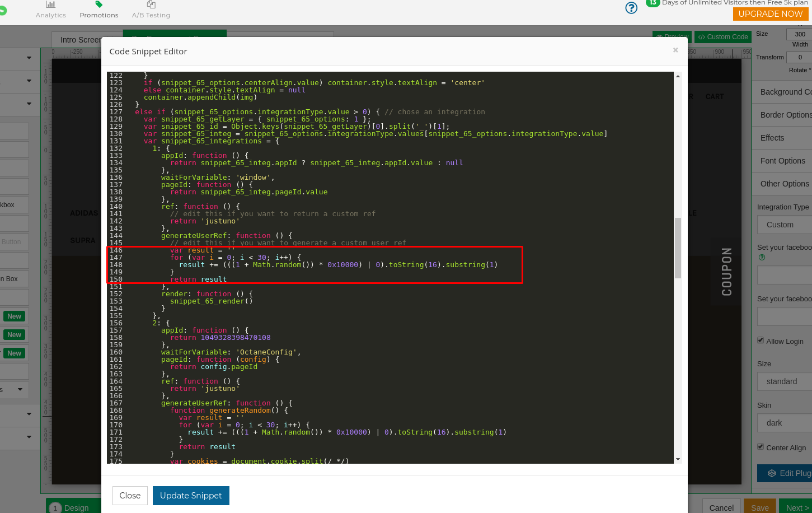Screen dimensions: 812x513
Task: Uncheck the Allow Login checkbox
Action: [761, 341]
